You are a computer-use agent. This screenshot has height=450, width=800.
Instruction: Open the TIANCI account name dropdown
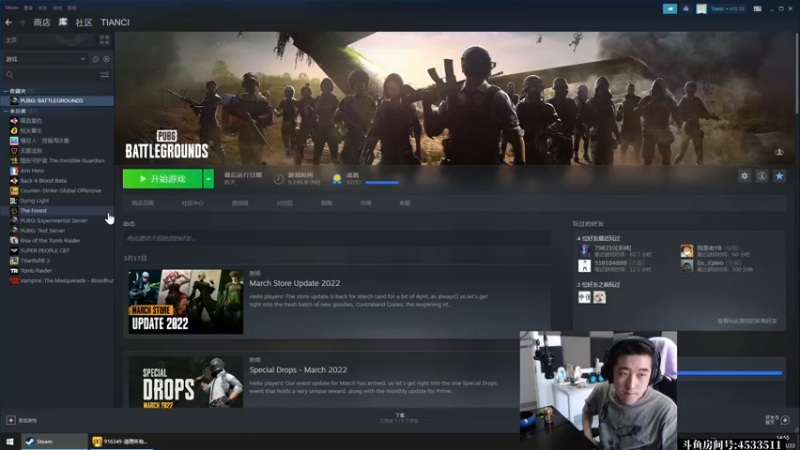tap(727, 9)
